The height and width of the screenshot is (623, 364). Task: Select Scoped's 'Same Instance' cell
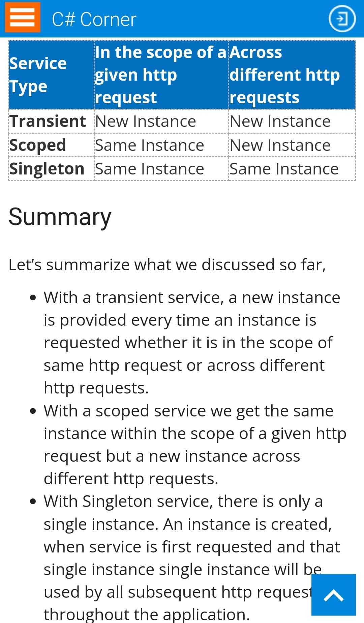pyautogui.click(x=161, y=145)
